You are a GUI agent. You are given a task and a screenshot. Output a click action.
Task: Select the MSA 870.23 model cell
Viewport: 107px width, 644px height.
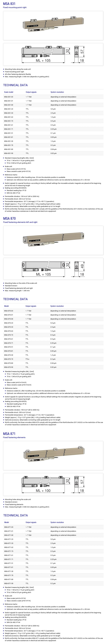point(9,323)
